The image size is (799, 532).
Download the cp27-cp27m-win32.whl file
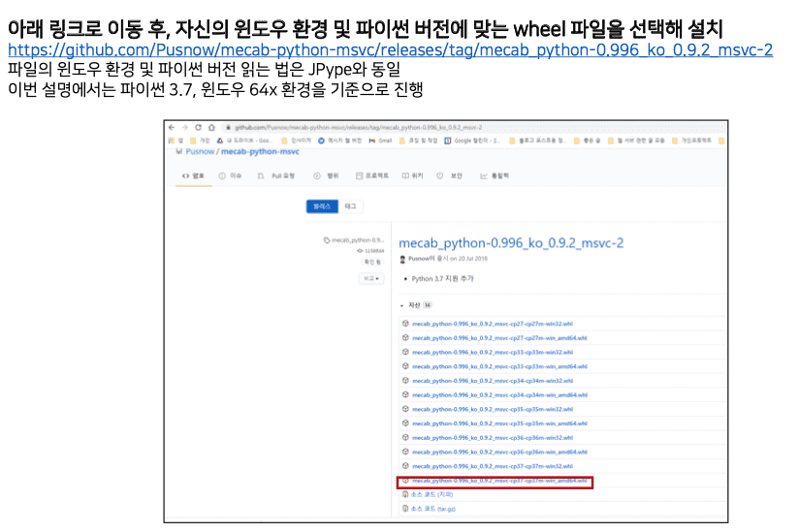click(493, 324)
